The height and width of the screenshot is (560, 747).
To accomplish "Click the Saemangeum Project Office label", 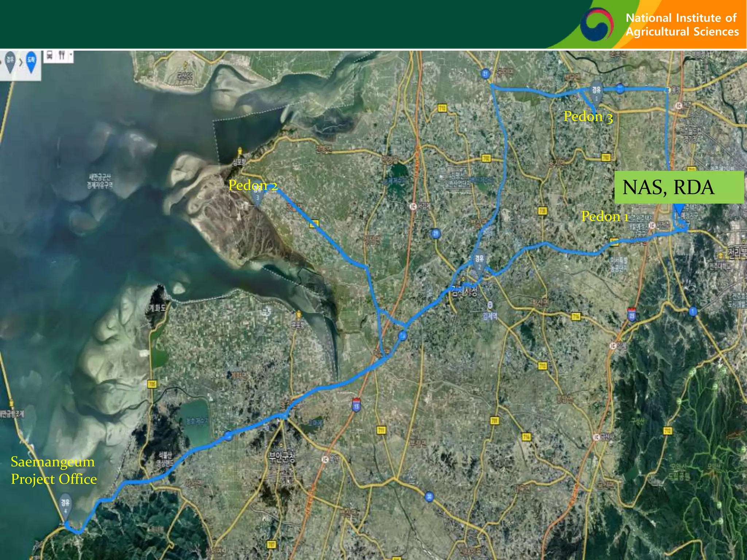I will [x=54, y=471].
